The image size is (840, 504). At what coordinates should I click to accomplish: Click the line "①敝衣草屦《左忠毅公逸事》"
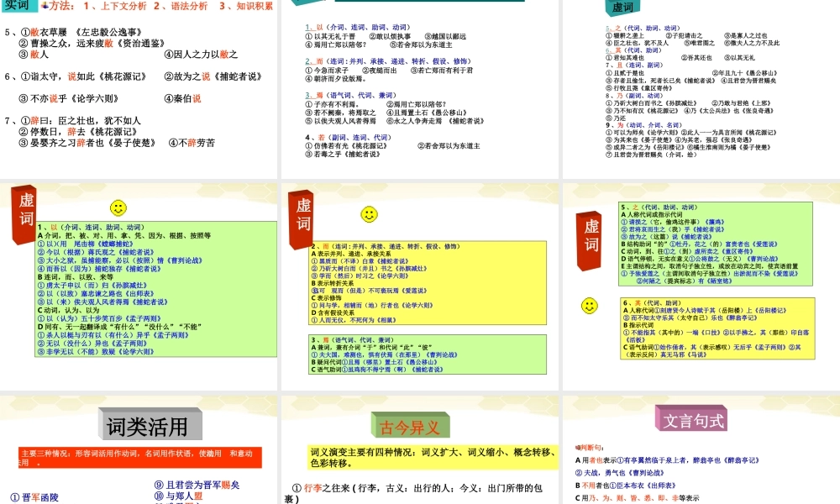coord(81,32)
